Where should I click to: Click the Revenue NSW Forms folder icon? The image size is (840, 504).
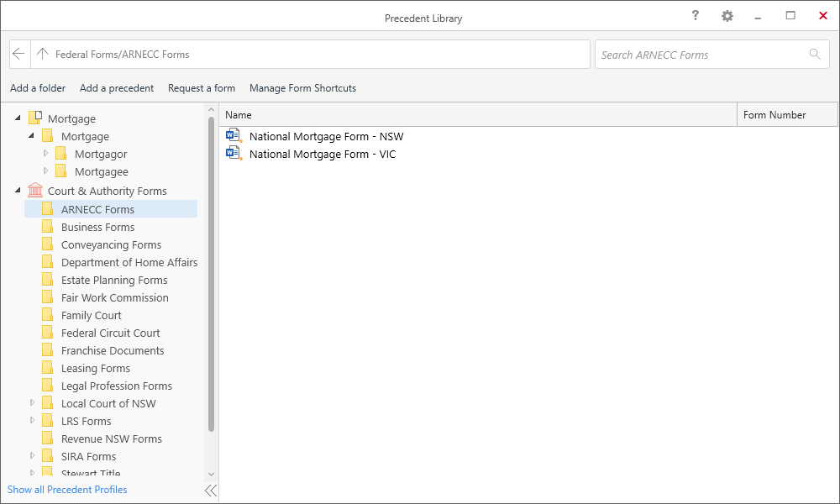(48, 438)
